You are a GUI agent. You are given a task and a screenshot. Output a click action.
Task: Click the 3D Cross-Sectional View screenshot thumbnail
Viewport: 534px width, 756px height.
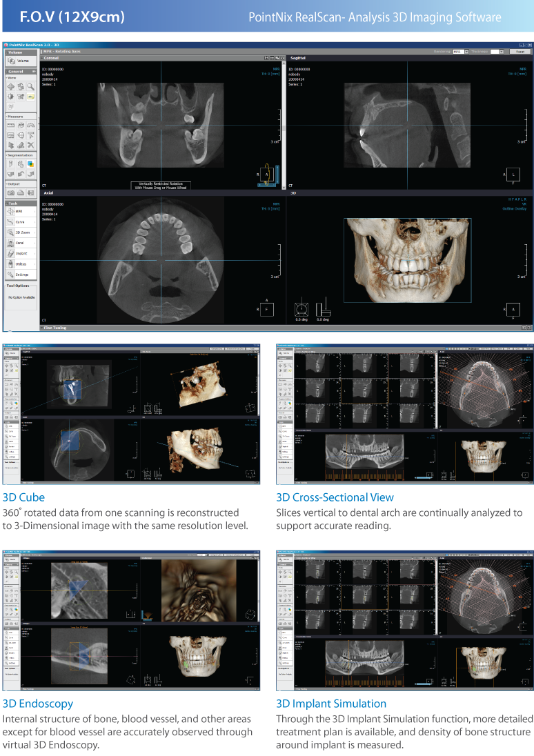pos(405,414)
